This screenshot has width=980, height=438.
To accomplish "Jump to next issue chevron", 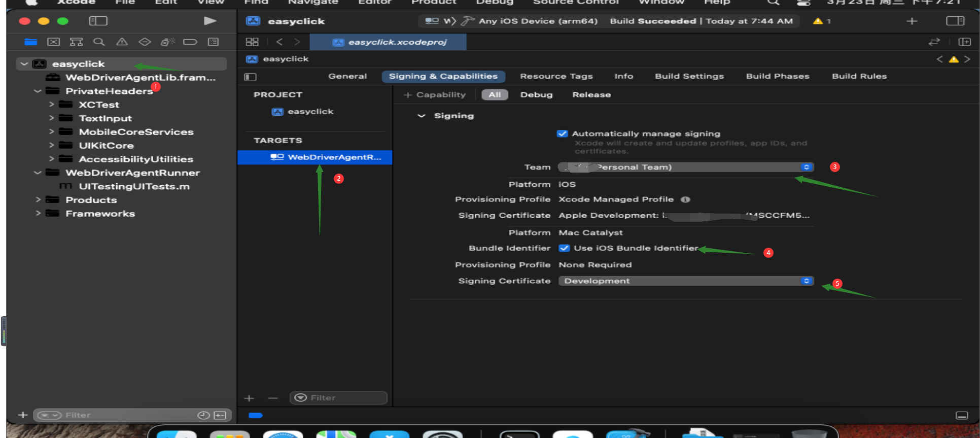I will (967, 59).
